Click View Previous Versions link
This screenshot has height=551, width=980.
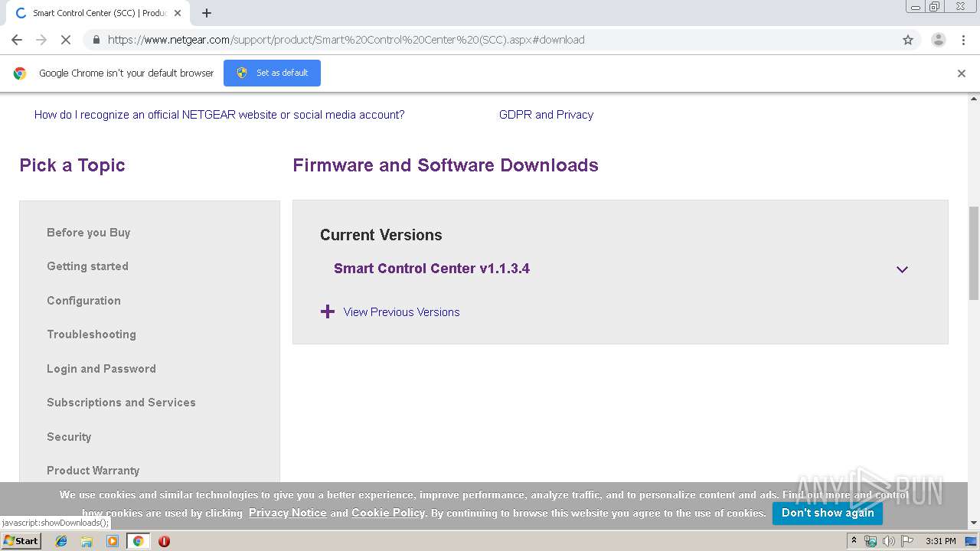[x=401, y=312]
